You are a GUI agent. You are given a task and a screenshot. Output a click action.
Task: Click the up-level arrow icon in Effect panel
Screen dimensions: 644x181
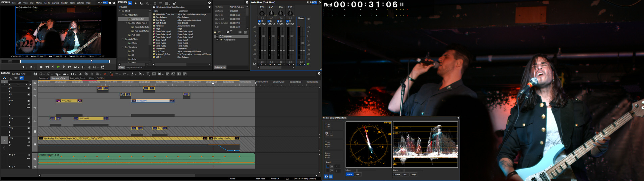136,3
